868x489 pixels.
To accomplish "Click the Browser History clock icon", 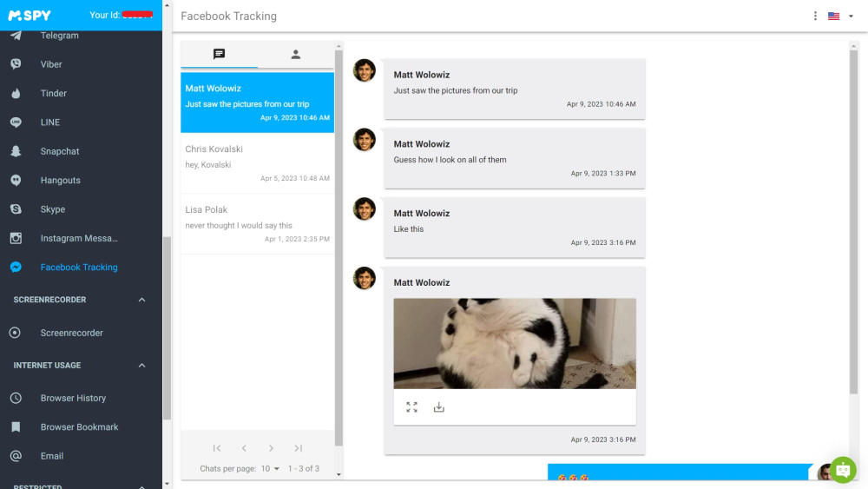I will pos(16,398).
